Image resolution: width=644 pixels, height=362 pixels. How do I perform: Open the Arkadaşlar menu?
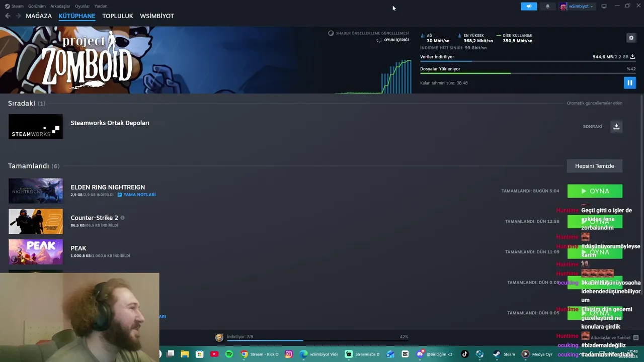pyautogui.click(x=60, y=6)
